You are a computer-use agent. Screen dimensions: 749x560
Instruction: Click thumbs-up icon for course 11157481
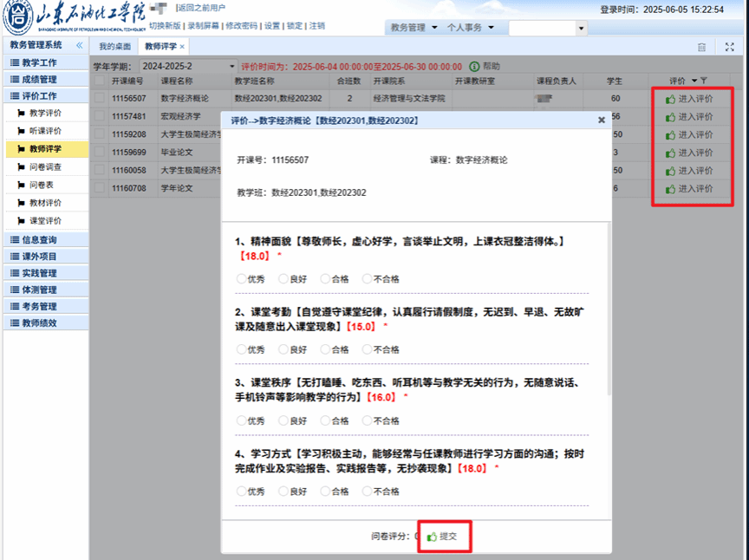click(x=670, y=117)
